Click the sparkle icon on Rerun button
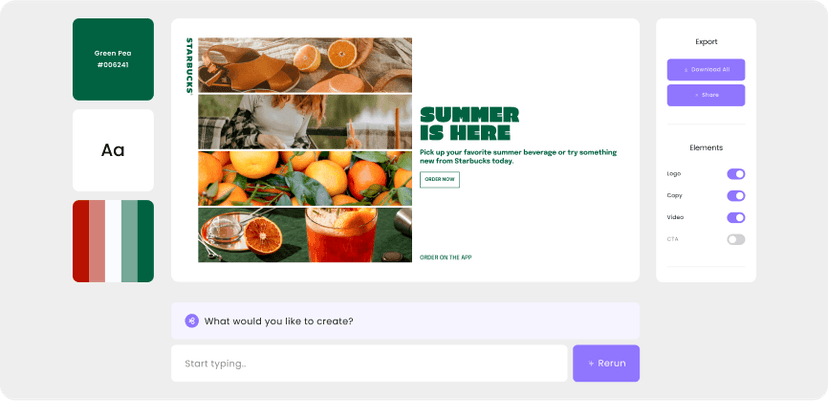 pyautogui.click(x=591, y=363)
